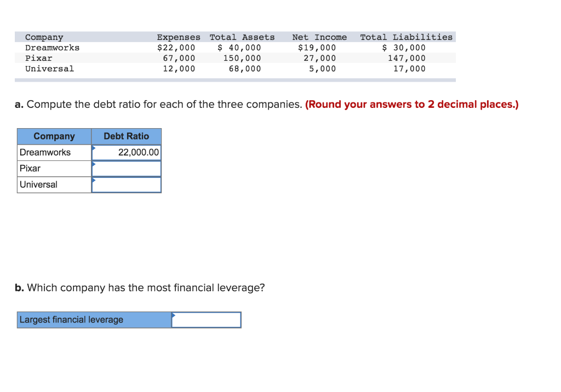
Task: Click Universal net income value 5,000
Action: pyautogui.click(x=323, y=68)
